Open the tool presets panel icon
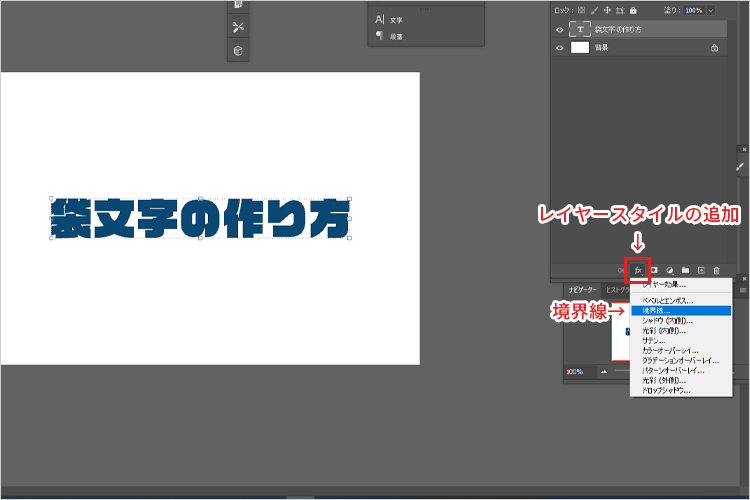The image size is (750, 500). [x=238, y=27]
